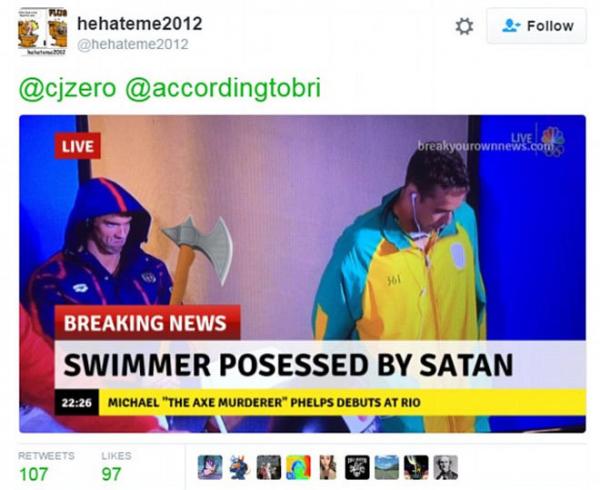The width and height of the screenshot is (600, 490).
Task: Open the third liker avatar
Action: tap(269, 467)
